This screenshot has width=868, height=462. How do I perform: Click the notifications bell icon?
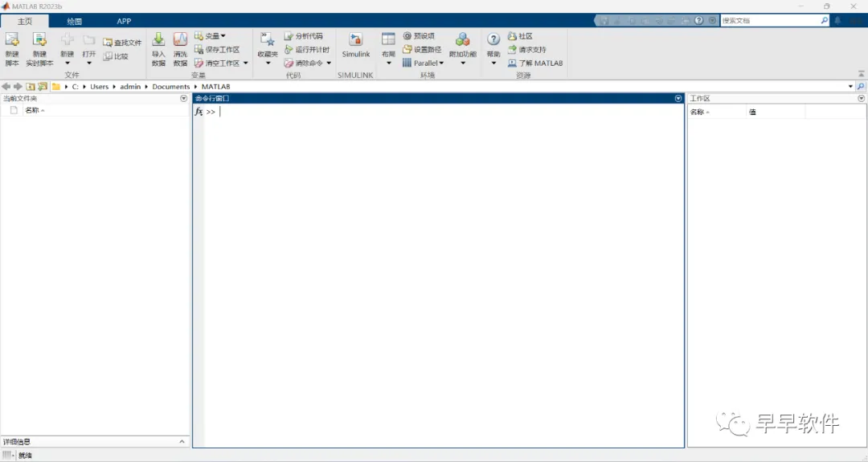pos(837,20)
